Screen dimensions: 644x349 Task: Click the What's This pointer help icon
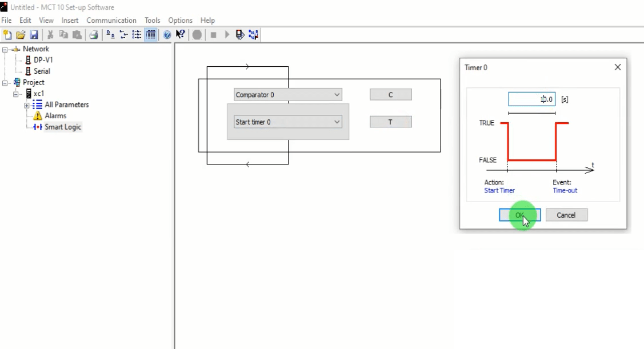pos(180,35)
